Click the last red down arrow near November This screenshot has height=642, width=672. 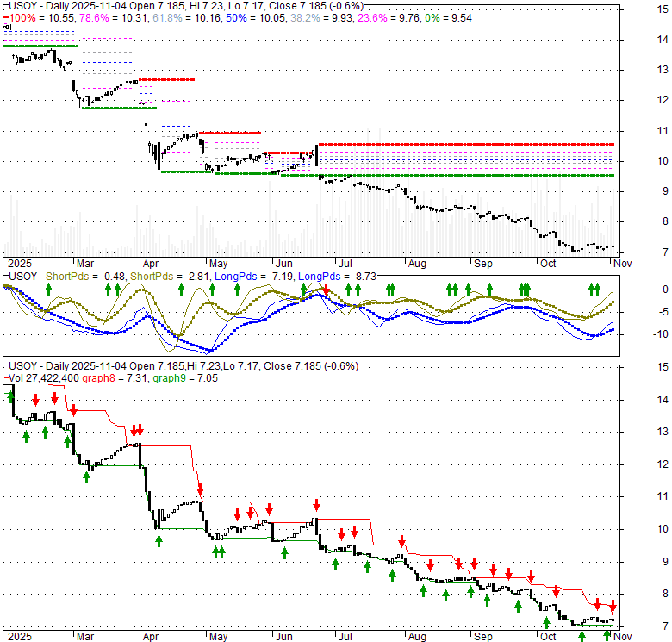click(x=613, y=606)
